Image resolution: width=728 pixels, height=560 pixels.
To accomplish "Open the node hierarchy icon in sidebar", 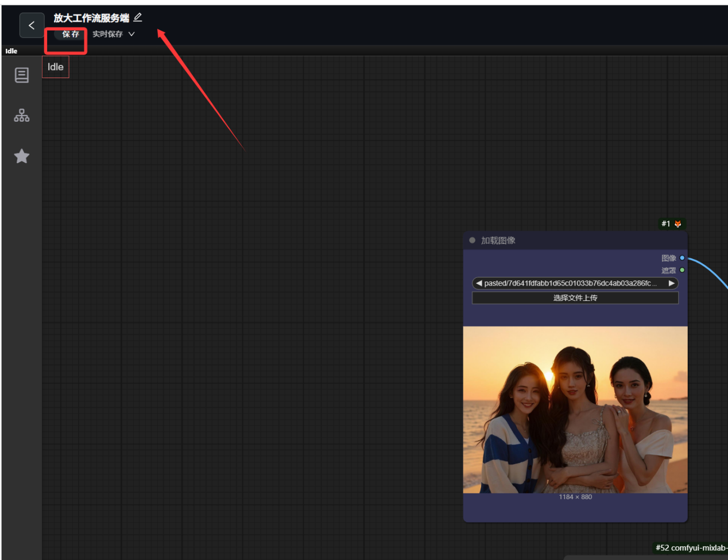I will 22,115.
